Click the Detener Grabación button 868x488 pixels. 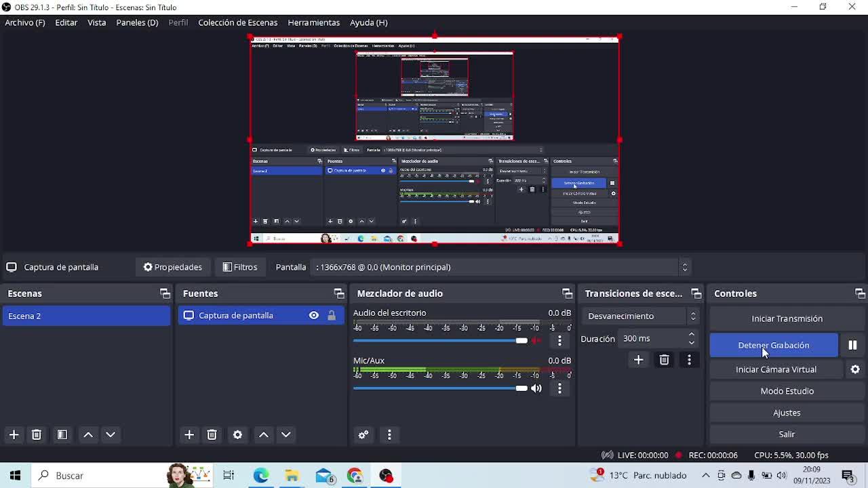tap(773, 345)
